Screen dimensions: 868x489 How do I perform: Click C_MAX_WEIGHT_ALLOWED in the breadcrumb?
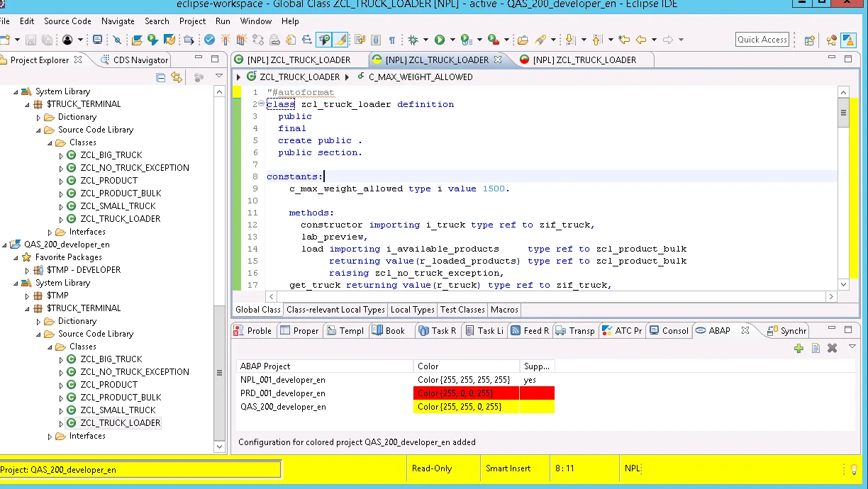click(420, 77)
